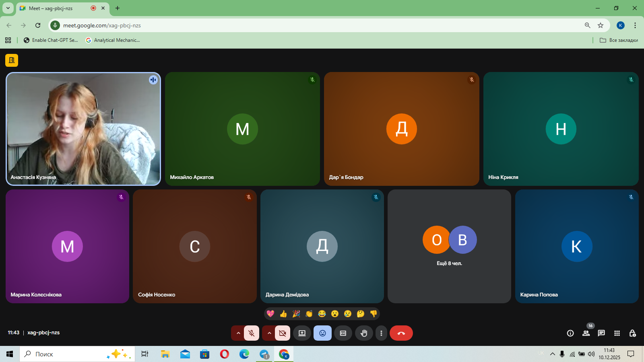This screenshot has width=644, height=362.
Task: Open the meeting chat panel
Action: [x=601, y=333]
